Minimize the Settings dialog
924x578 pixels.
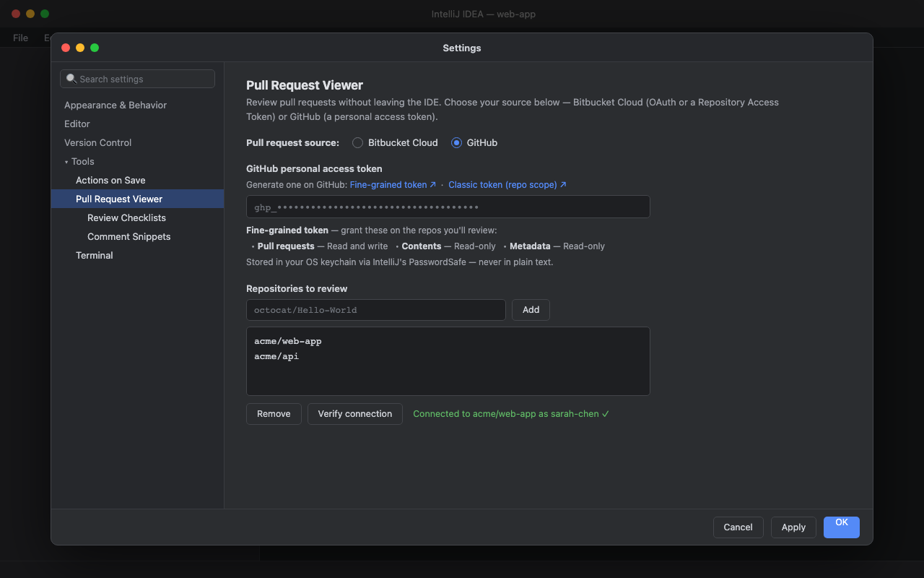[x=80, y=48]
